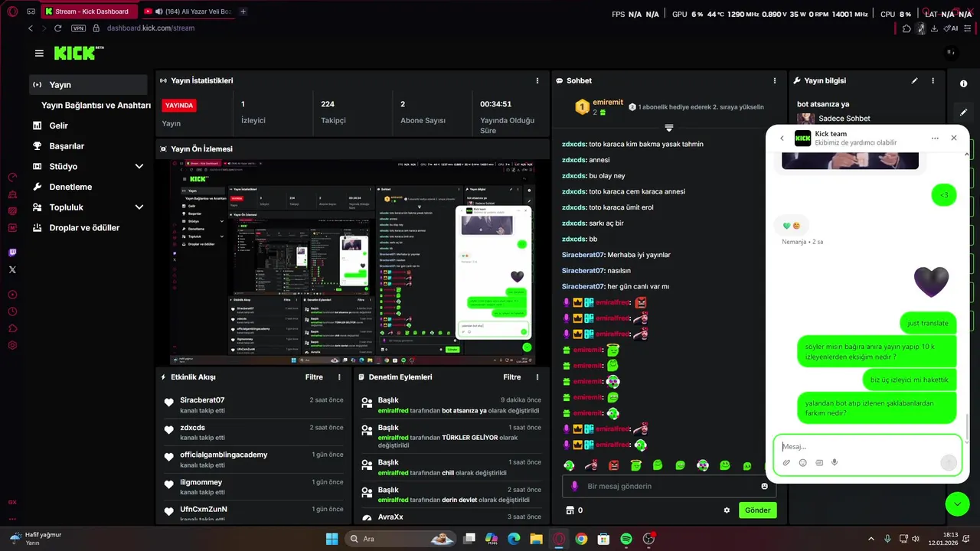This screenshot has width=980, height=551.
Task: Open X icon in Opera sidebar
Action: point(12,269)
